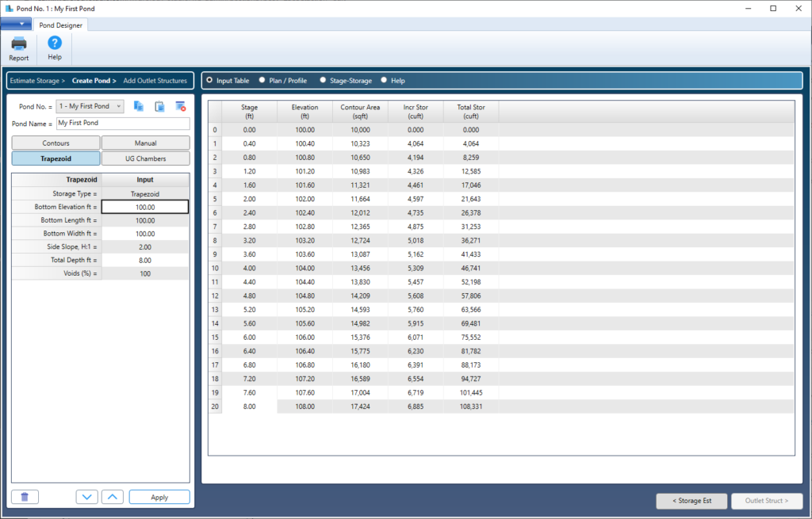This screenshot has height=519, width=812.
Task: Click the Report printer icon
Action: 19,44
